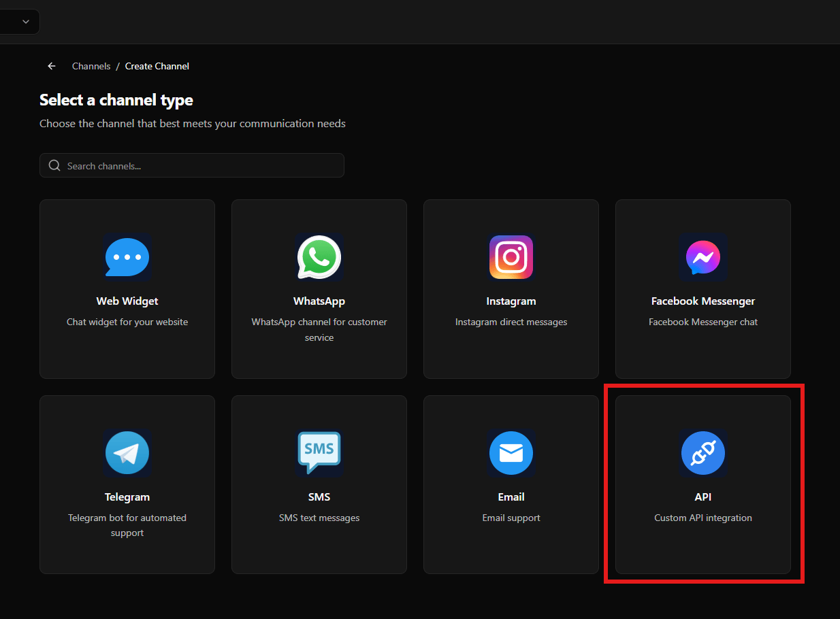Click the Telegram paper plane icon
The height and width of the screenshot is (619, 840).
point(127,453)
